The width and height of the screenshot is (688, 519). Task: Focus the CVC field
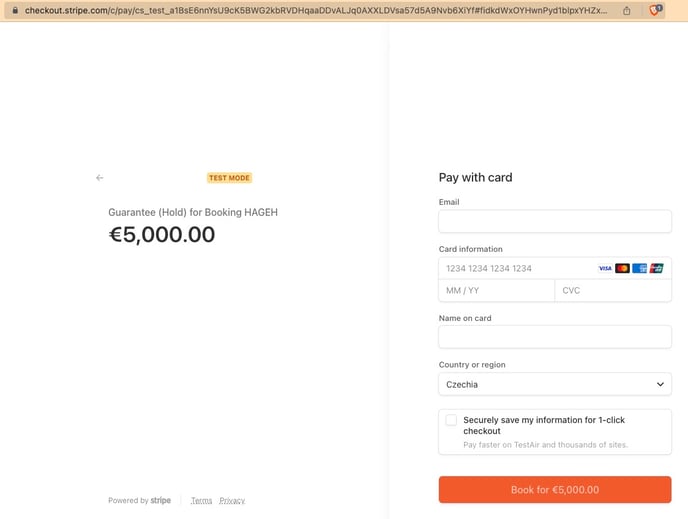[x=613, y=290]
